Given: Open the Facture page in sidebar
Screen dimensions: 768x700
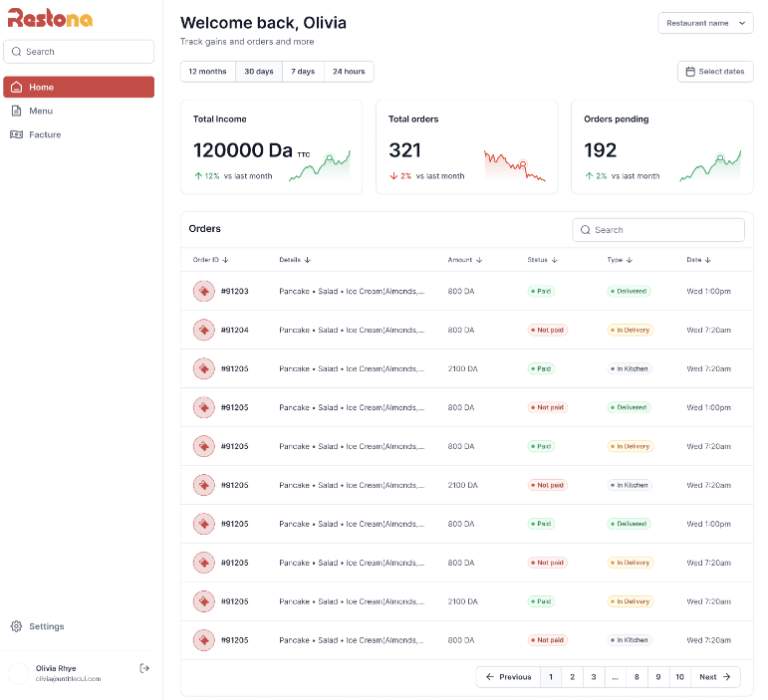Looking at the screenshot, I should pos(79,134).
